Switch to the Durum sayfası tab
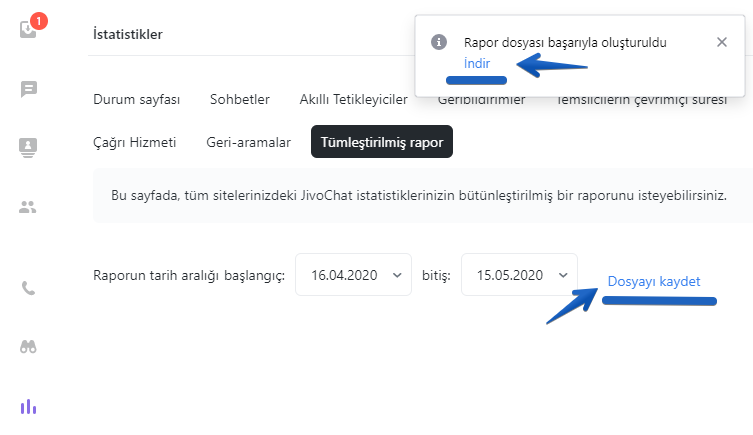The width and height of the screenshot is (753, 435). [136, 99]
